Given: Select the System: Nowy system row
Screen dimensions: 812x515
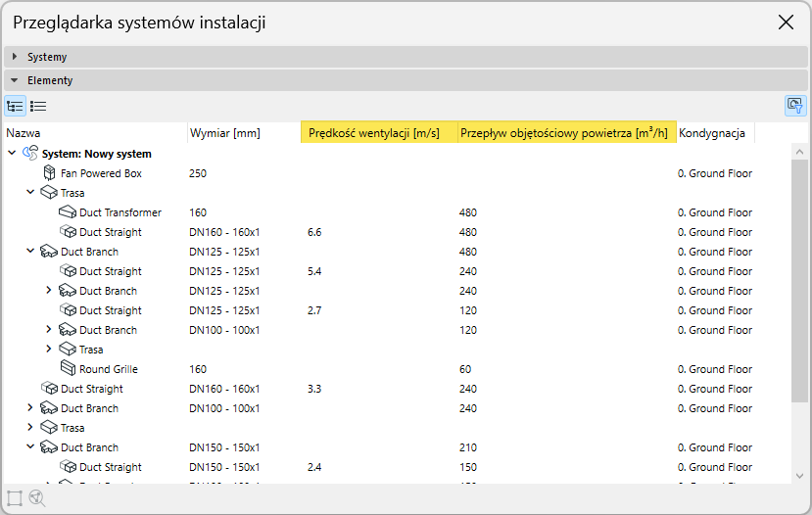Looking at the screenshot, I should (398, 154).
